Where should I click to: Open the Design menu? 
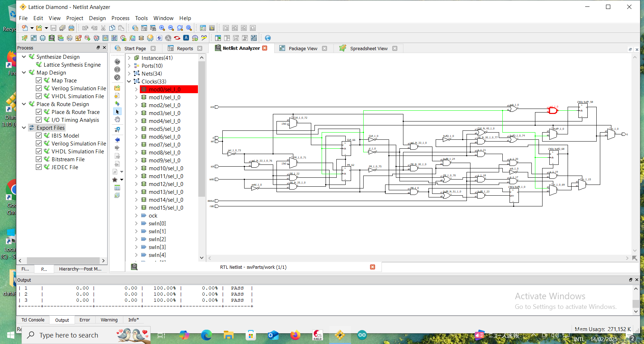coord(97,18)
